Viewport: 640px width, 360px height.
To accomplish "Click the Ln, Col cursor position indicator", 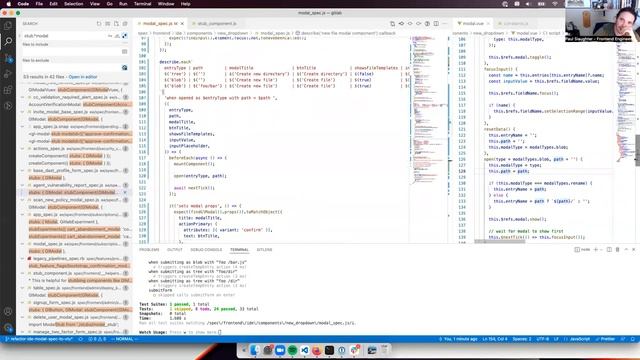I will tap(495, 339).
